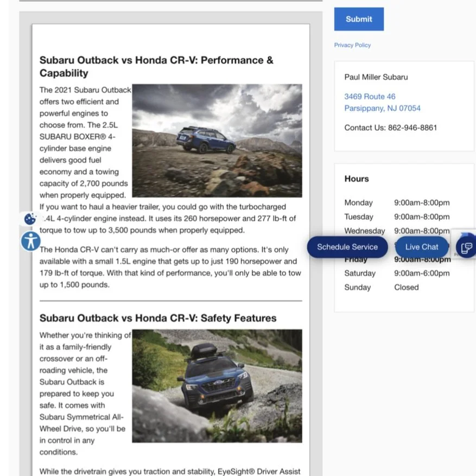Open the cookie preferences icon

pos(30,219)
